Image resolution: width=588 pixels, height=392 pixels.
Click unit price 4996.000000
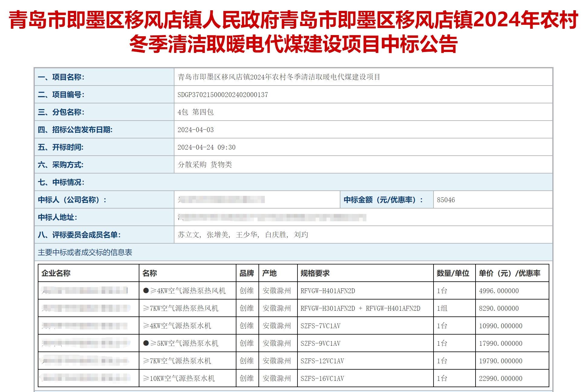(x=499, y=291)
